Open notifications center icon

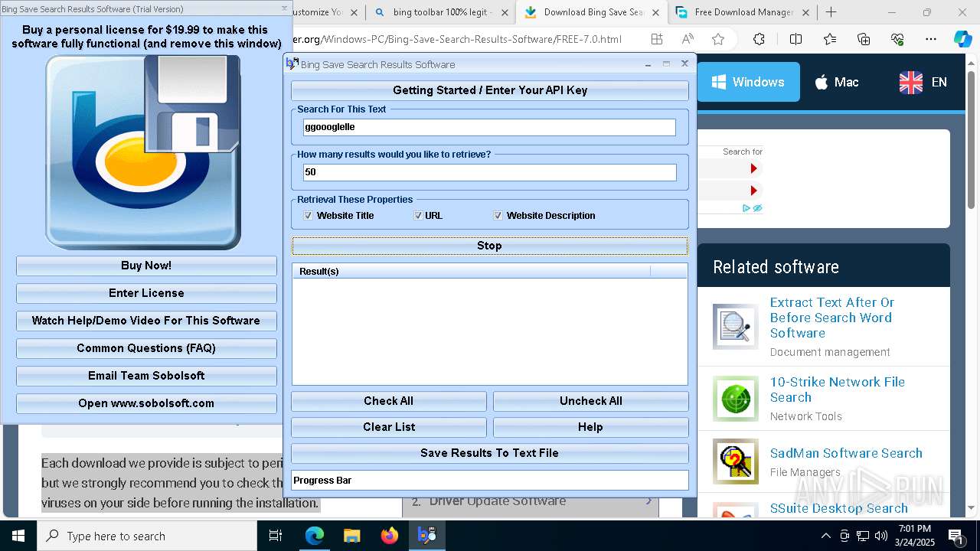[x=955, y=536]
